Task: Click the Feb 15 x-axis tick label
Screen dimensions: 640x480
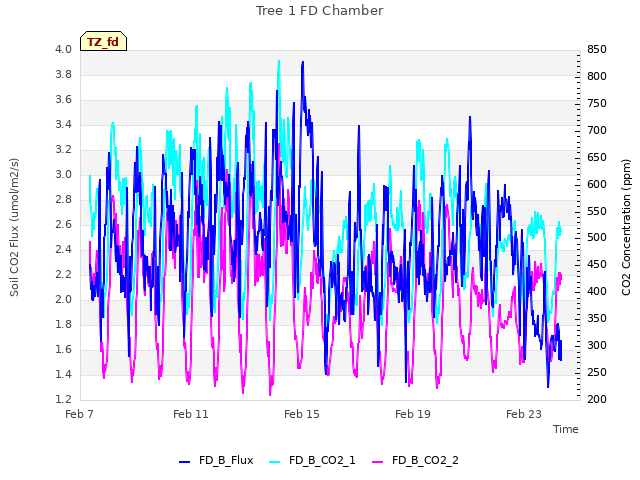Action: pos(302,414)
